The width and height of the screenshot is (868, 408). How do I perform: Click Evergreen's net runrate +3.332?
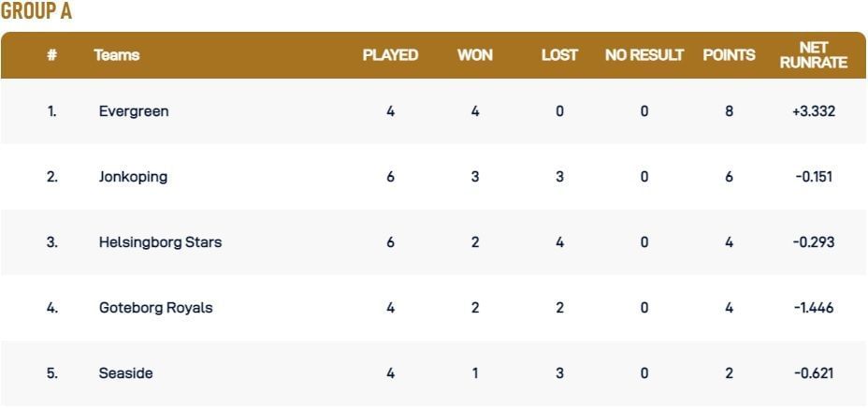coord(813,111)
